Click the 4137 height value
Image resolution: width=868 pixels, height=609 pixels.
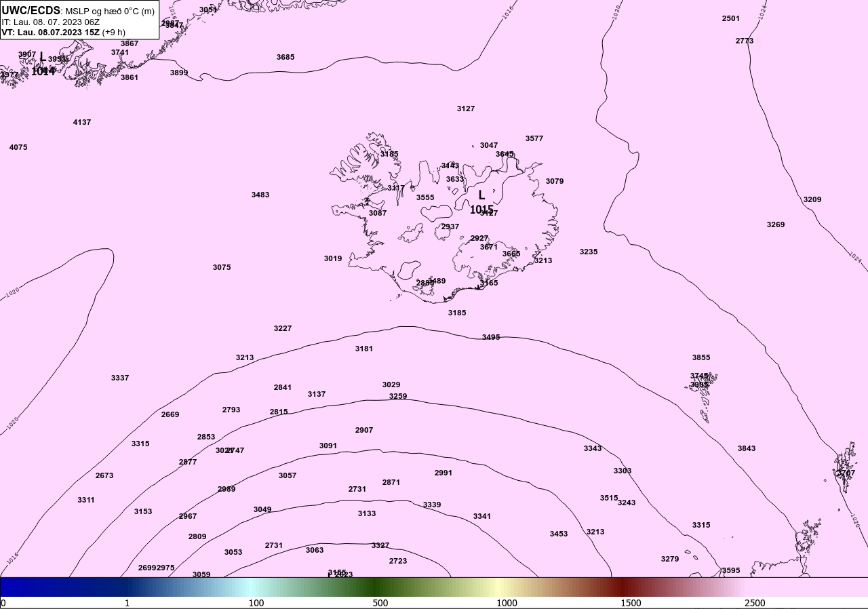click(x=82, y=122)
